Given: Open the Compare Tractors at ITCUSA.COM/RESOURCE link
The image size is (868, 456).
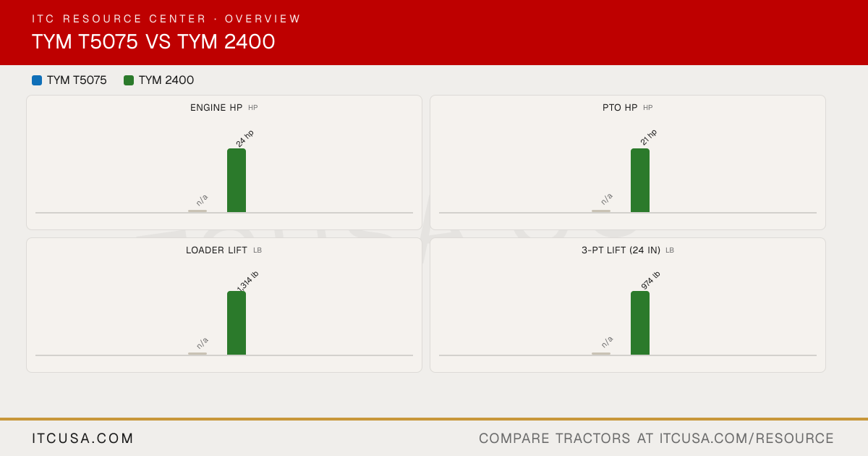Looking at the screenshot, I should (x=656, y=439).
